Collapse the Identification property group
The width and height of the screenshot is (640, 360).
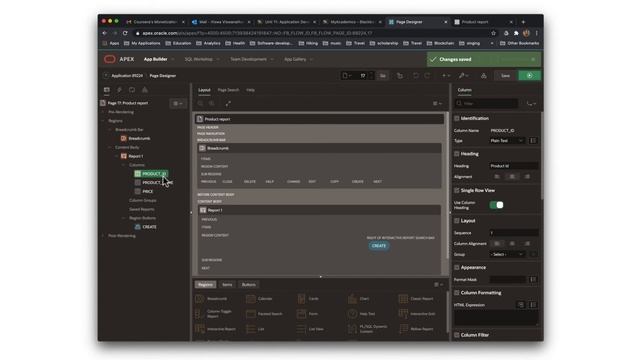(457, 118)
